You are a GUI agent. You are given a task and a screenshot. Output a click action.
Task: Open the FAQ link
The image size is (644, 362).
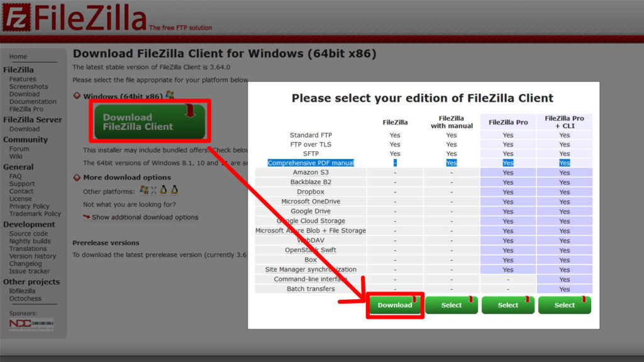pyautogui.click(x=16, y=176)
